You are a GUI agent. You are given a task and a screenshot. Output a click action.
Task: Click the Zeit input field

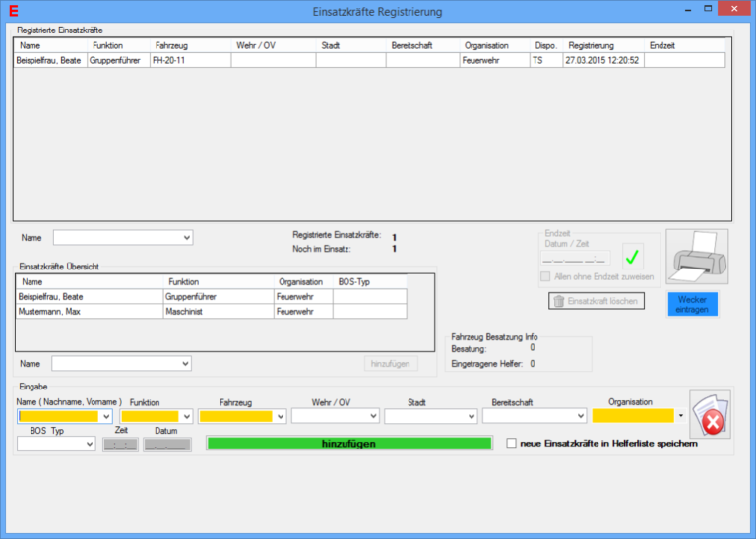(120, 445)
